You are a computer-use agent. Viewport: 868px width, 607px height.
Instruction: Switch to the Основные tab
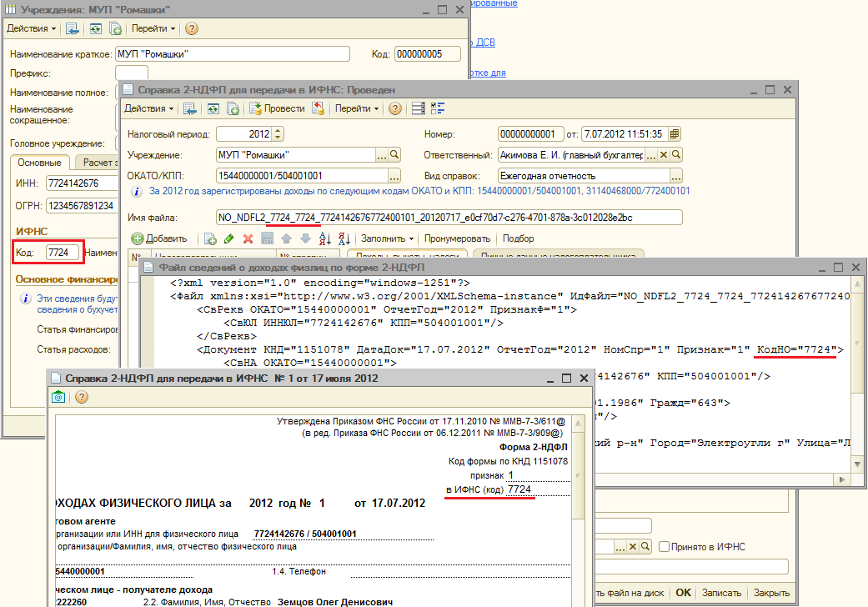[39, 163]
